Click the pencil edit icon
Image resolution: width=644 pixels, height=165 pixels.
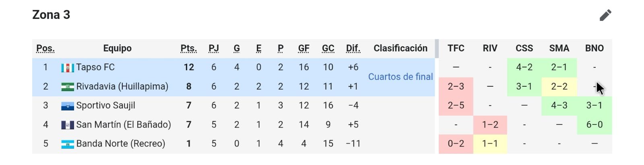click(x=605, y=15)
